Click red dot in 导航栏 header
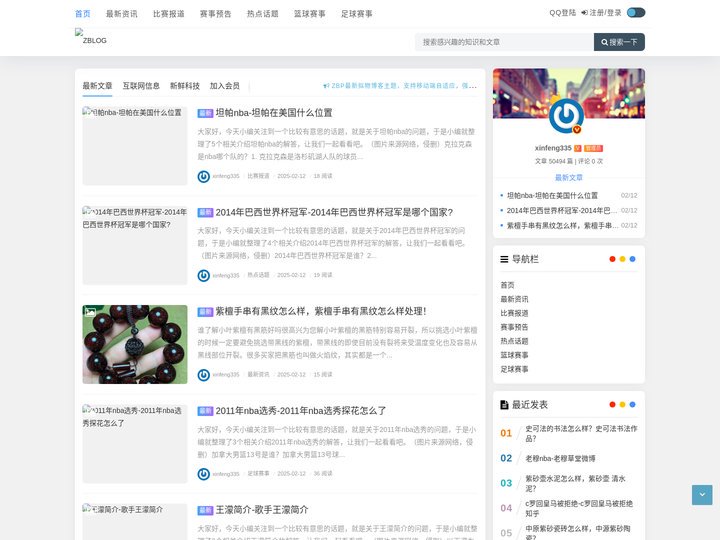Image resolution: width=720 pixels, height=540 pixels. pyautogui.click(x=612, y=259)
